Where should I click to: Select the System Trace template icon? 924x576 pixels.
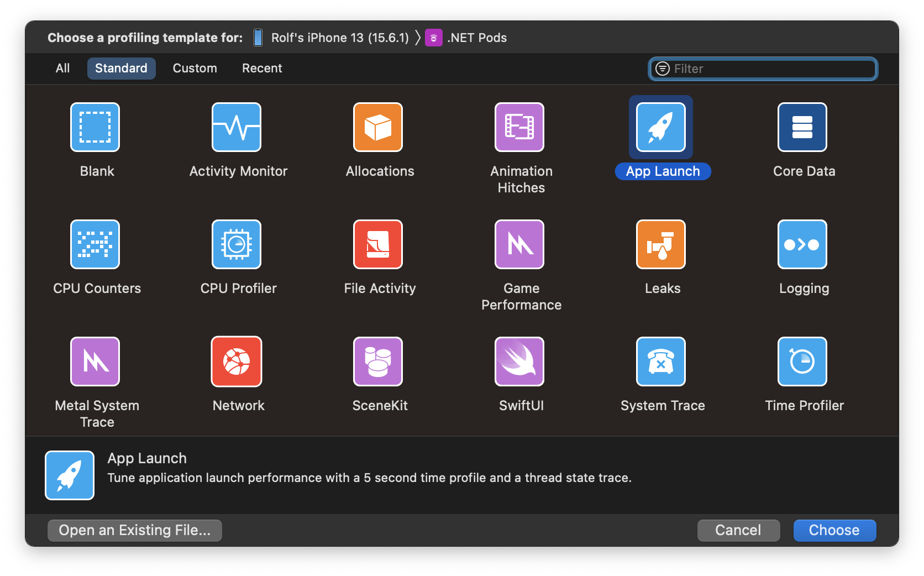[661, 362]
